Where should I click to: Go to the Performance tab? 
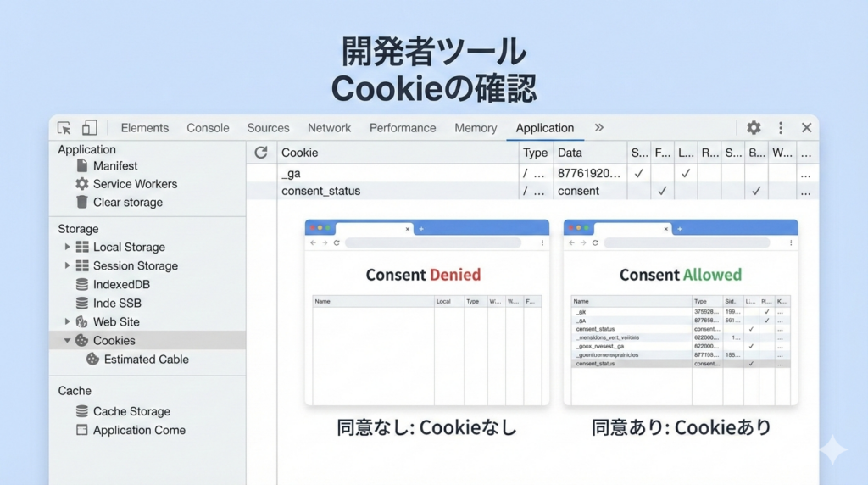tap(403, 128)
